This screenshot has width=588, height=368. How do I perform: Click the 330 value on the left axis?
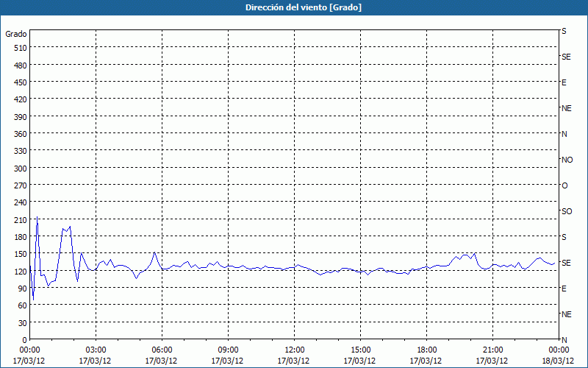(x=21, y=151)
